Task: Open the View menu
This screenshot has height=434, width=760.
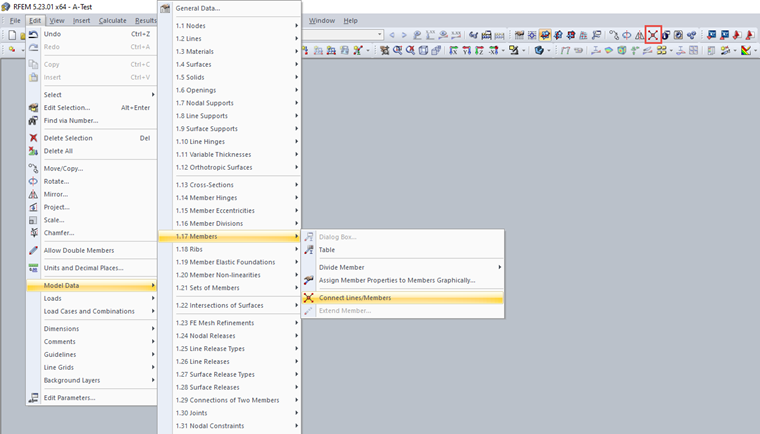Action: (x=57, y=20)
